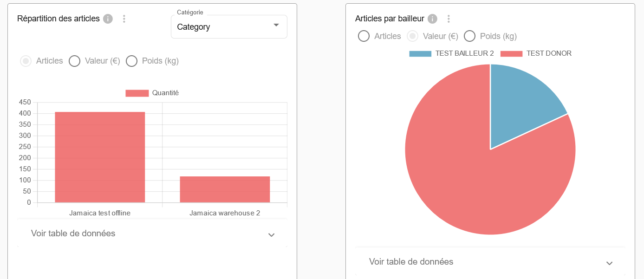644x279 pixels.
Task: Toggle the TEST BAILLEUR 2 legend item
Action: [x=451, y=53]
